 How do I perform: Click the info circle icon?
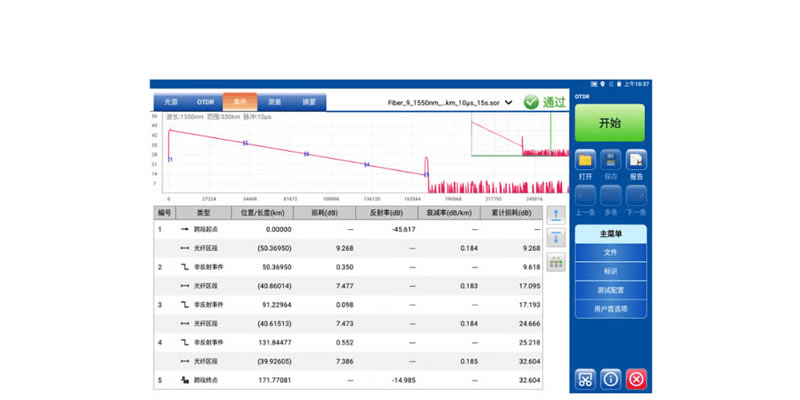(610, 378)
